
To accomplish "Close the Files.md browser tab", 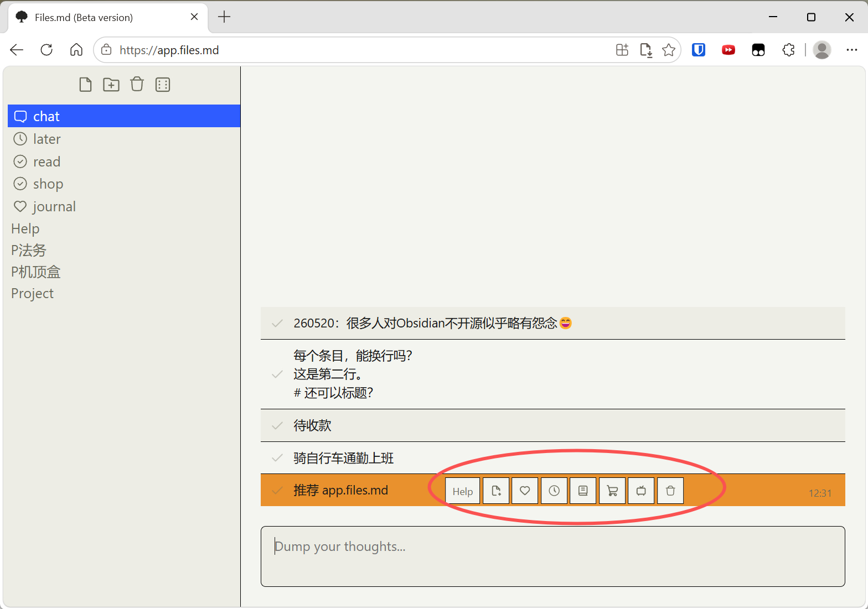I will [x=194, y=17].
